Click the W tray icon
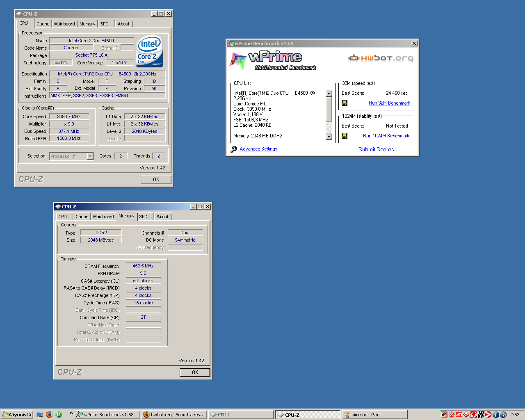The image size is (525, 420). click(x=481, y=415)
